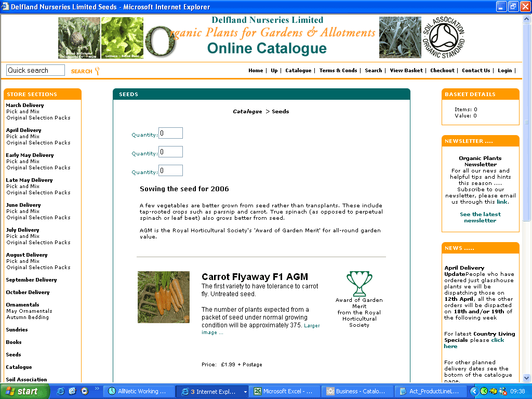532x399 pixels.
Task: Click into the Quick search text field
Action: point(35,70)
